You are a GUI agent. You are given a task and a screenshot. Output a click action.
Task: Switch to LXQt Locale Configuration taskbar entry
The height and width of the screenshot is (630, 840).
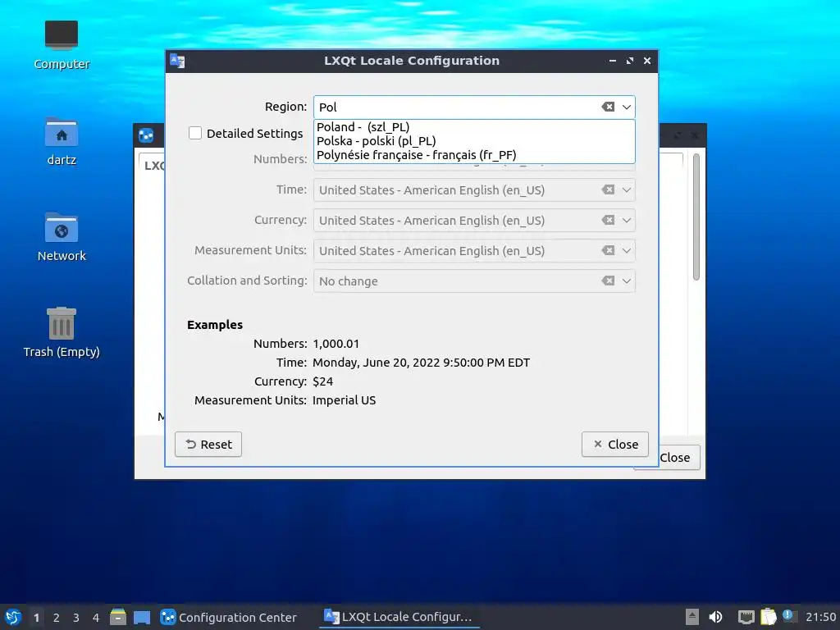[x=399, y=617]
